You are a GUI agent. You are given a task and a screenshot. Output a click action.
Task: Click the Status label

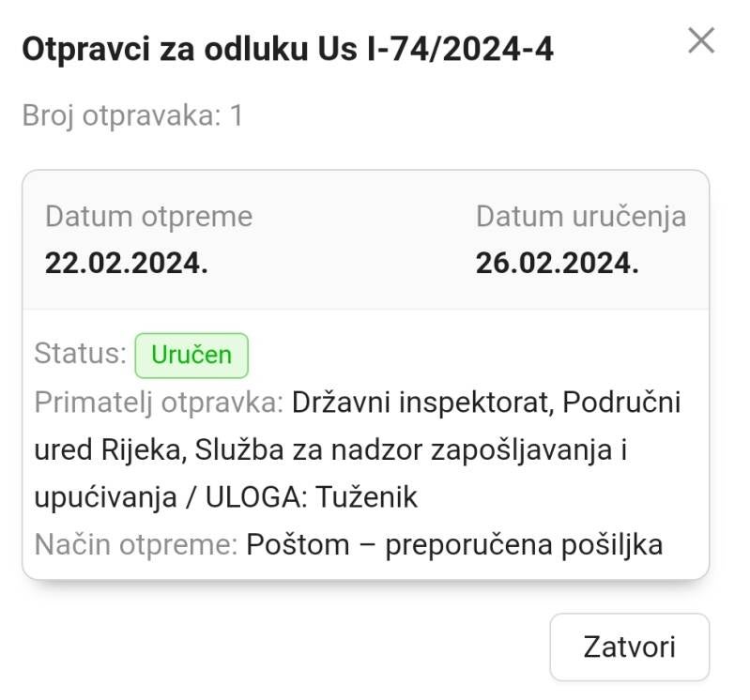pos(80,354)
